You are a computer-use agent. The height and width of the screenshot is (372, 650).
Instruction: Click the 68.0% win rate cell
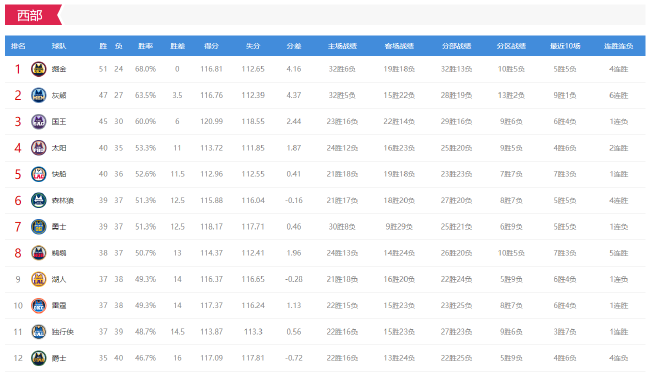coord(146,69)
